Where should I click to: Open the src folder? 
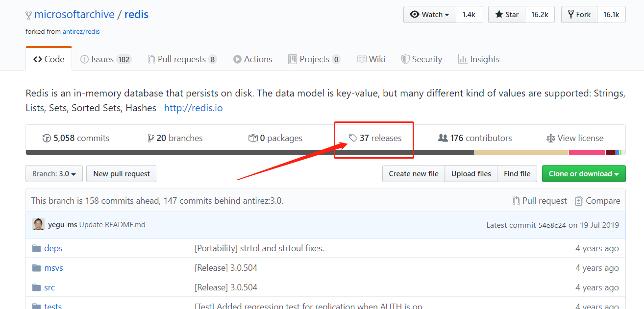point(50,287)
